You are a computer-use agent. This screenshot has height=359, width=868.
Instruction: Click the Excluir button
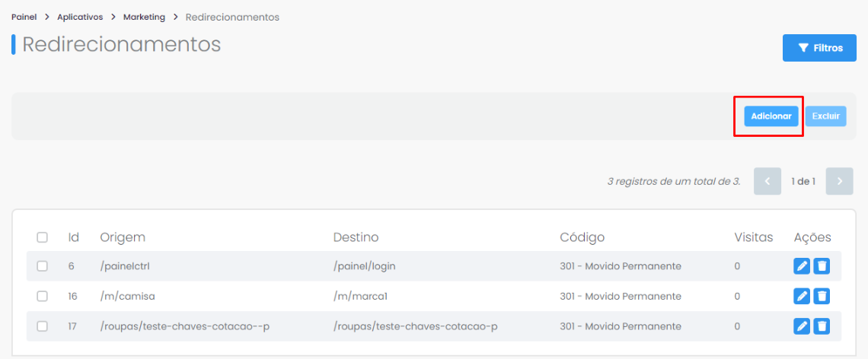[826, 116]
